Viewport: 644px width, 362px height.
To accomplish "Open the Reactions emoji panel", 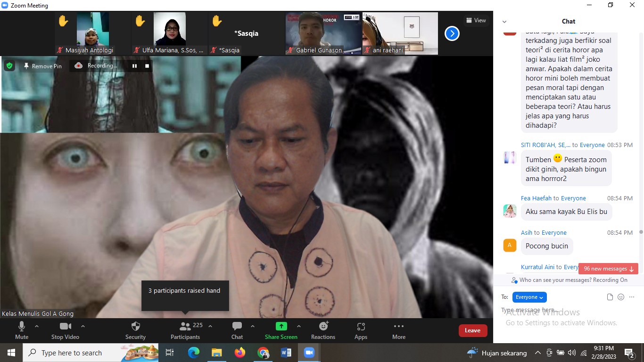I will pyautogui.click(x=323, y=330).
